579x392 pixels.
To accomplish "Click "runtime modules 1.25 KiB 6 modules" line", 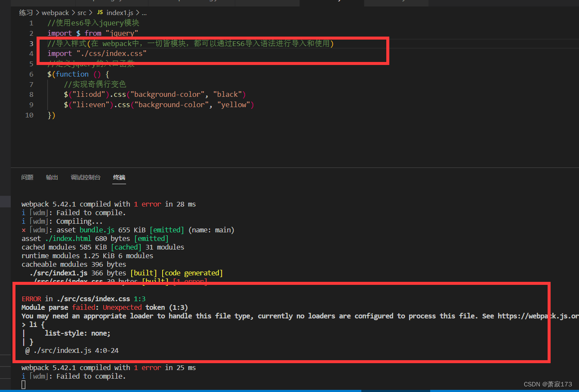I will pyautogui.click(x=87, y=256).
